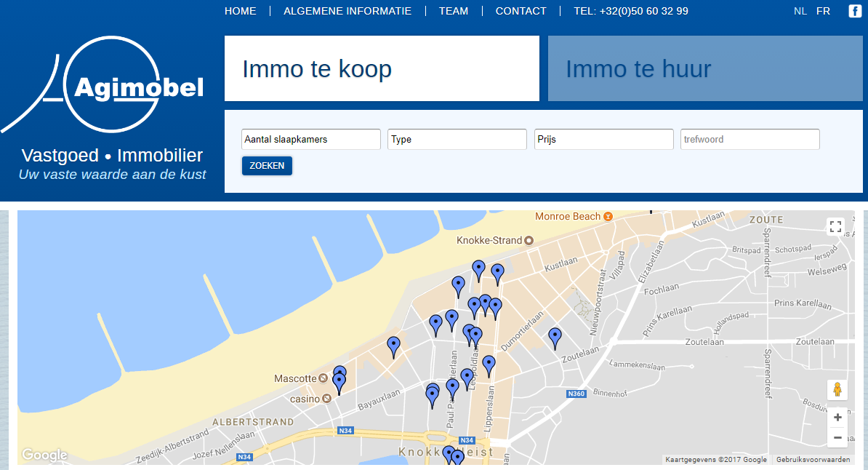
Task: Click the trefwoord search field
Action: [750, 140]
